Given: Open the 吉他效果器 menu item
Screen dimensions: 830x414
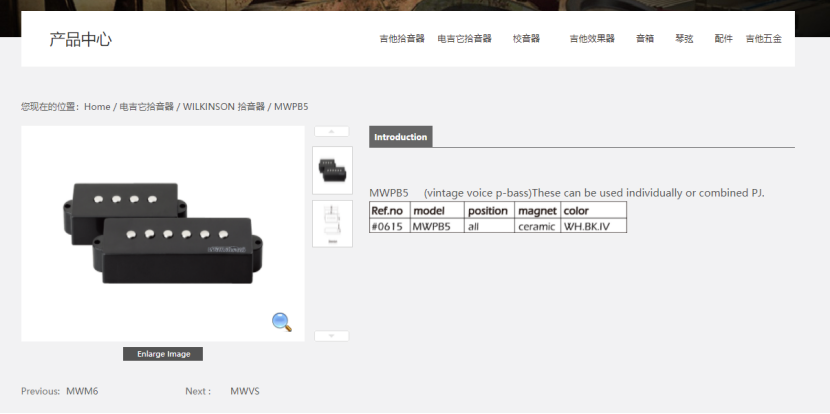Looking at the screenshot, I should point(592,39).
